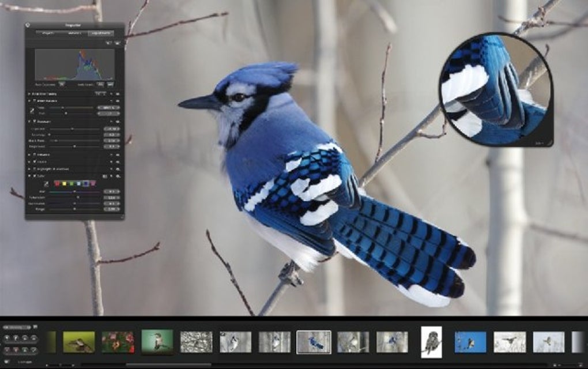Expand the RAW Fine Tuning section
This screenshot has height=369, width=588.
coord(31,93)
